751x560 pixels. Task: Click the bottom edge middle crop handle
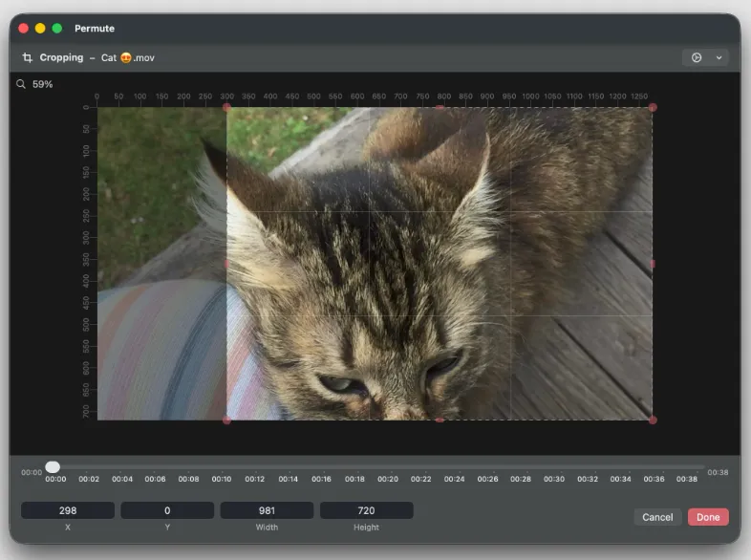pos(440,420)
